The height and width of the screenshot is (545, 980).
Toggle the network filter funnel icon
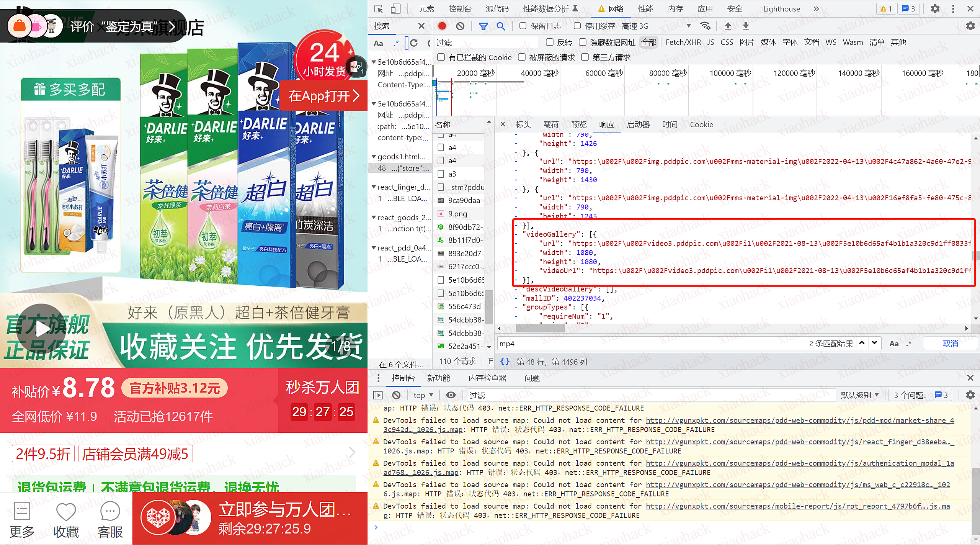point(483,26)
